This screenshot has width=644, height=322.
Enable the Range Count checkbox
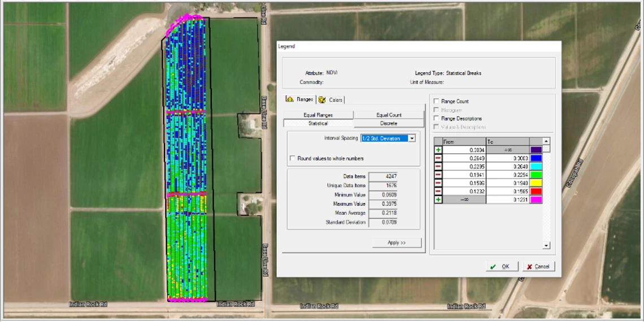pos(437,102)
